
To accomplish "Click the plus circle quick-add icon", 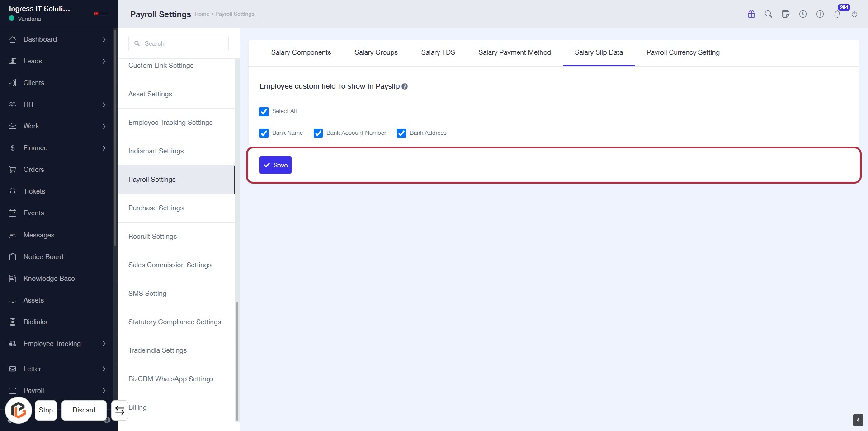I will pos(820,14).
